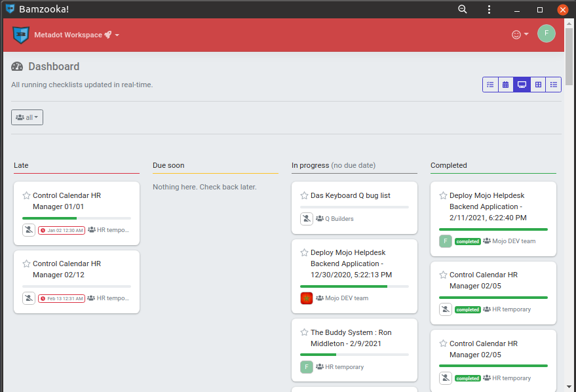
Task: Open the HR temporary team link
Action: point(344,366)
